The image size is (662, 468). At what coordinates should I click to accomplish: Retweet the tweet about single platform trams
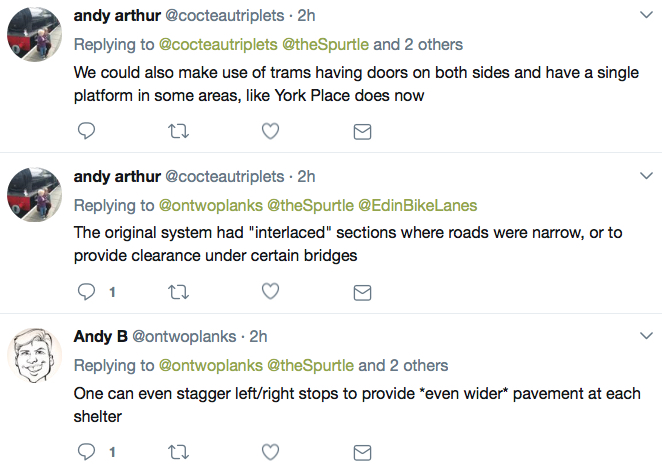178,131
